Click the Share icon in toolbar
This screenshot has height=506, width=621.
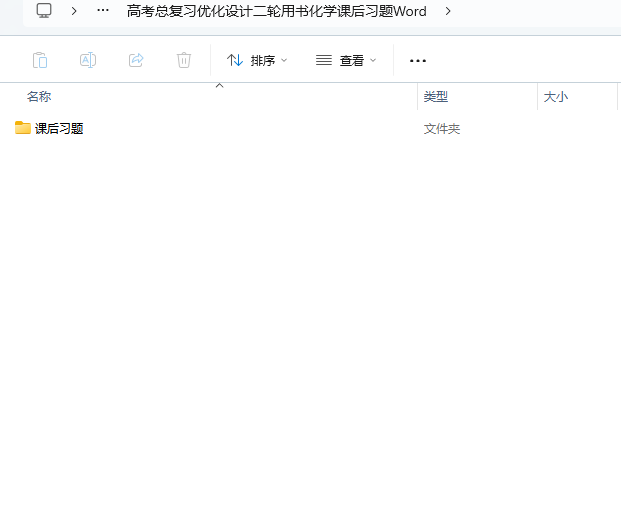pos(136,60)
